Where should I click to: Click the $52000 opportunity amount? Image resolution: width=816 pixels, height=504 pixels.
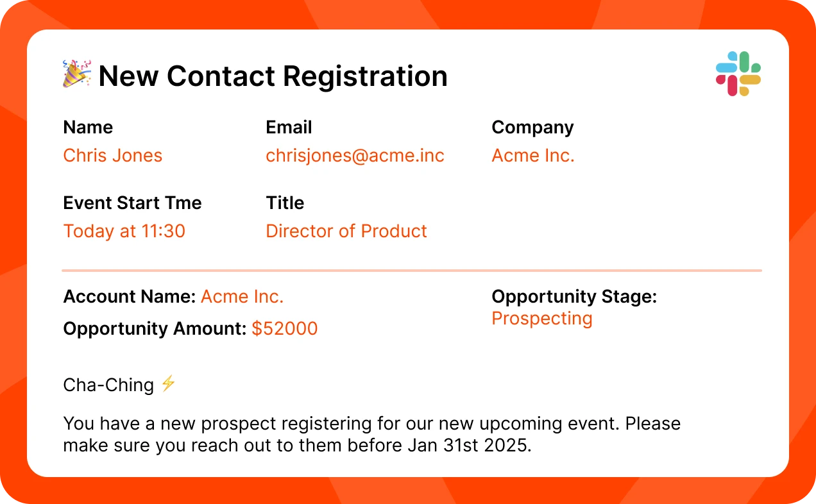284,329
